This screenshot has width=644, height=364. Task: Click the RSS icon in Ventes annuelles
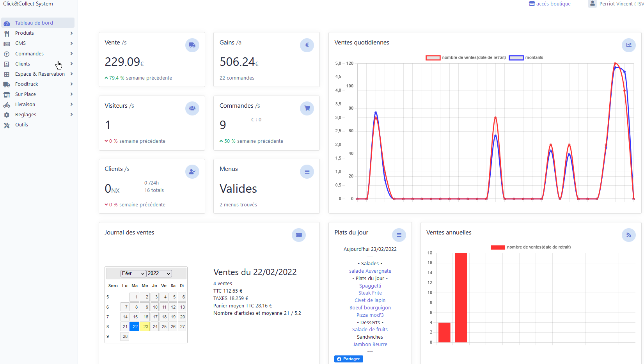tap(628, 235)
